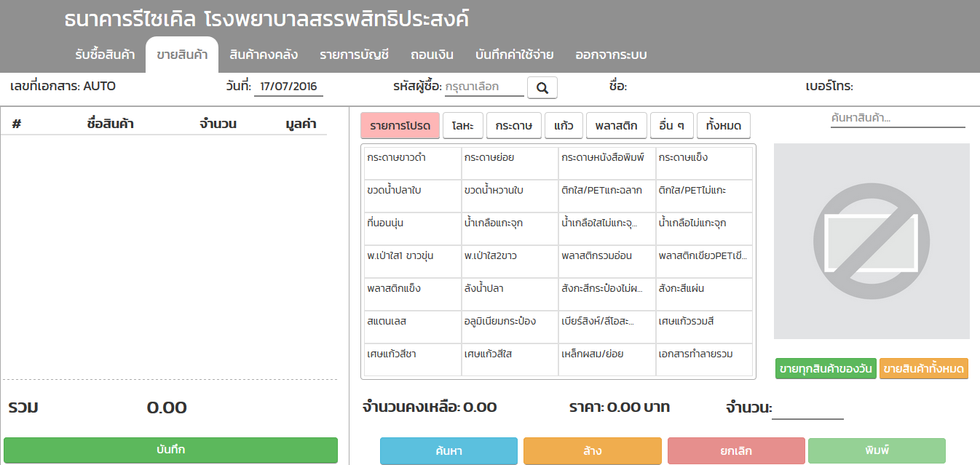This screenshot has height=465, width=980.
Task: Show the พลาสติก category products
Action: click(615, 126)
